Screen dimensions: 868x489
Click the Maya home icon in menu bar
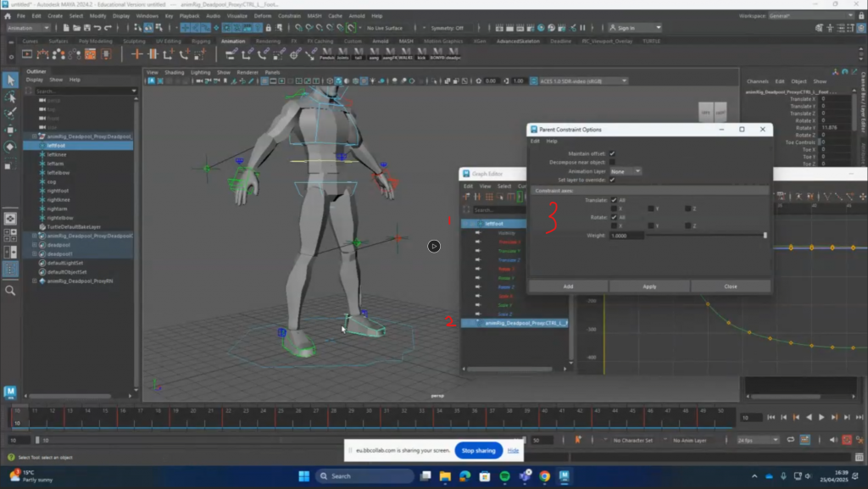pyautogui.click(x=7, y=16)
